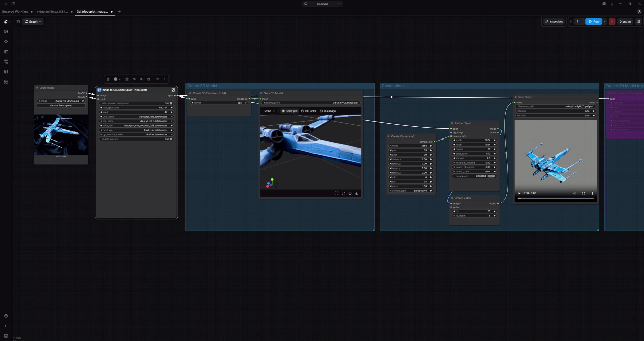Play the Save Video preview
The height and width of the screenshot is (341, 644).
pyautogui.click(x=519, y=193)
